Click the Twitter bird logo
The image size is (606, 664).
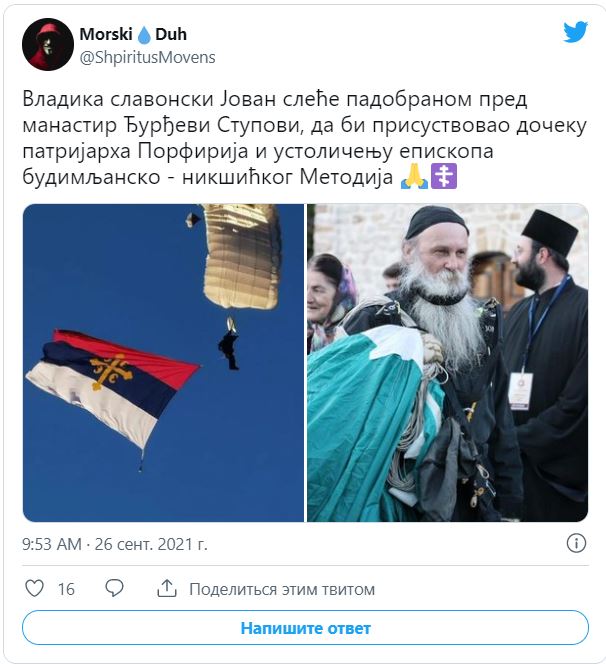point(575,32)
